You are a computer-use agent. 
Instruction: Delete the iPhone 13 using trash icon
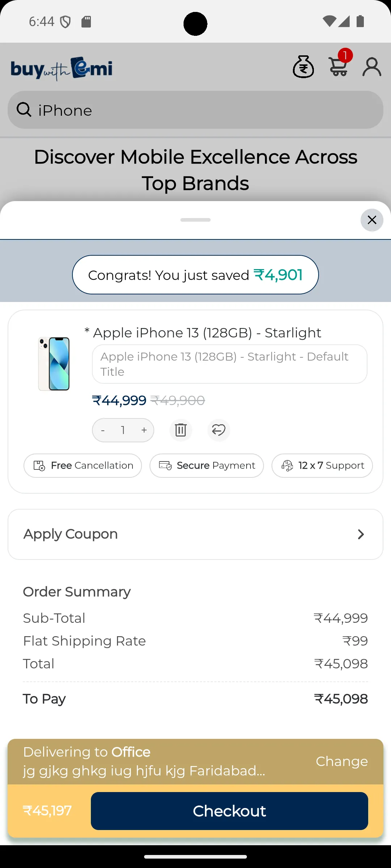tap(181, 430)
